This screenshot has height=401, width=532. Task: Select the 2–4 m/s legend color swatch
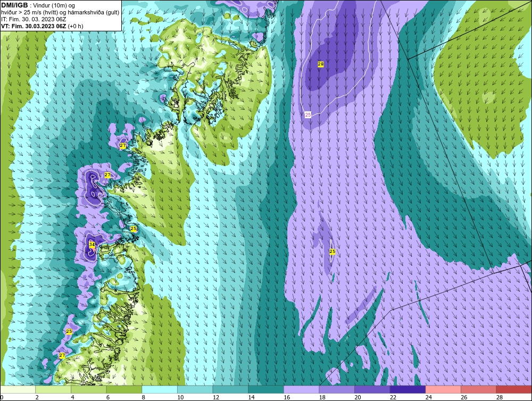point(53,389)
